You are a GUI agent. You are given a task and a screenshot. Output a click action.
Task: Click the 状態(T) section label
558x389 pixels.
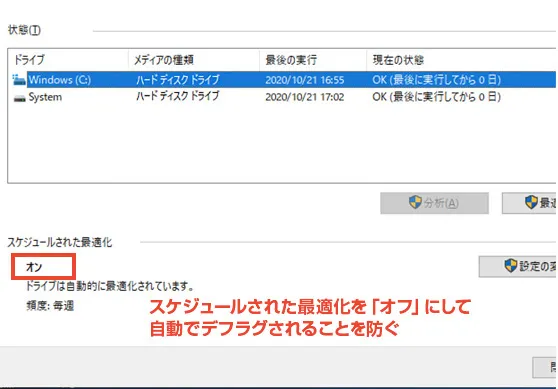(x=24, y=30)
